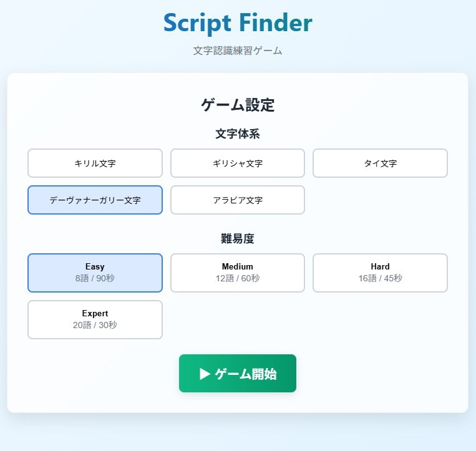Image resolution: width=476 pixels, height=451 pixels.
Task: Switch script to アラビア文字
Action: click(237, 200)
